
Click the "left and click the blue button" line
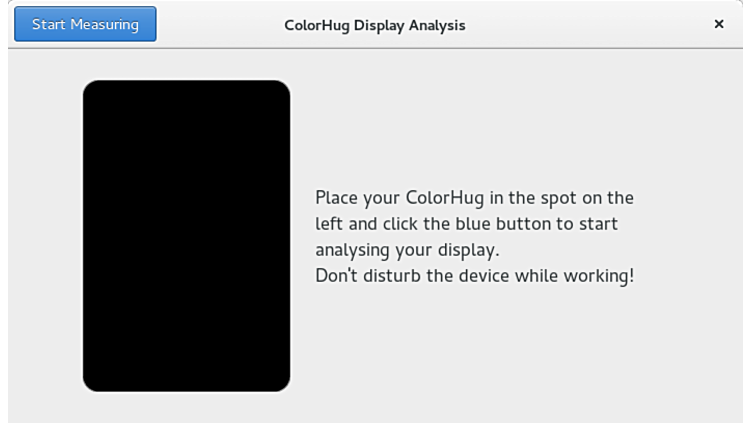click(x=466, y=223)
